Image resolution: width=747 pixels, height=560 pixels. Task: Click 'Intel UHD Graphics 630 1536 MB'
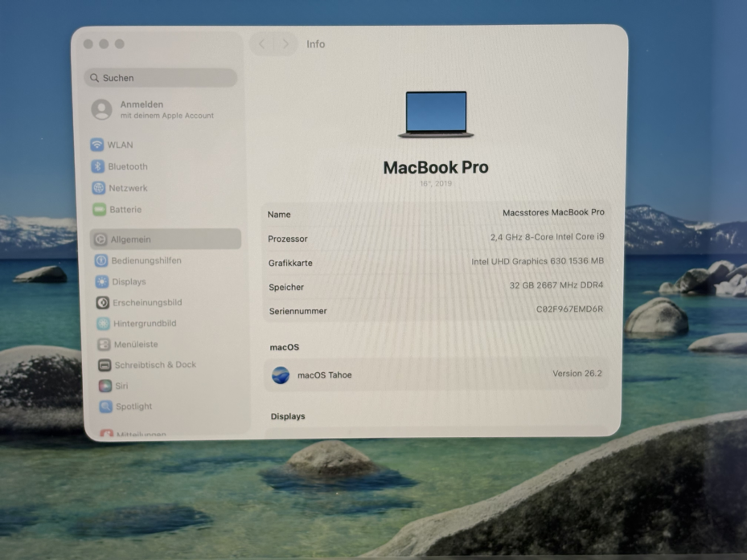pos(537,261)
